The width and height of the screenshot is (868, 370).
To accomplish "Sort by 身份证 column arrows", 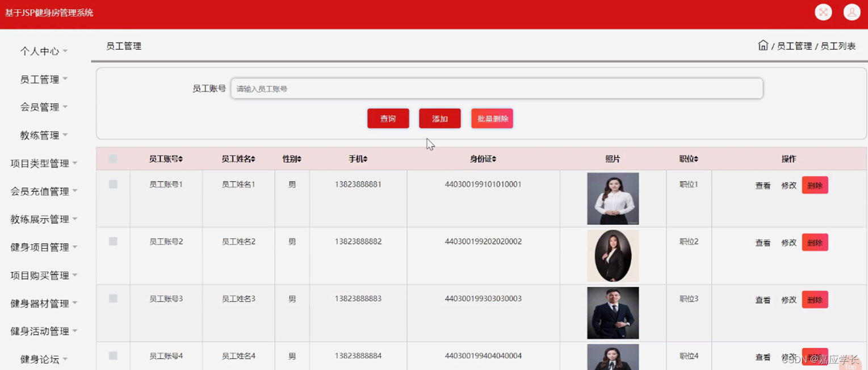I will 494,159.
